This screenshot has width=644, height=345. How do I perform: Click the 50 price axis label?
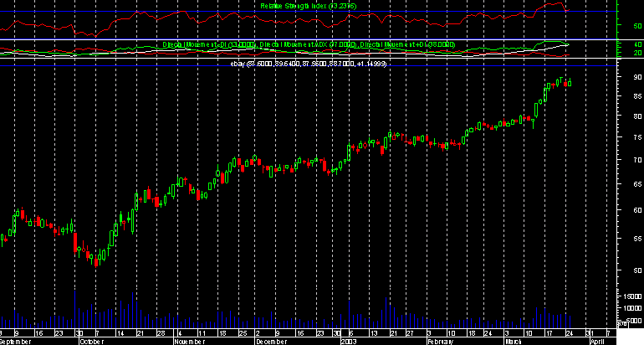(637, 270)
